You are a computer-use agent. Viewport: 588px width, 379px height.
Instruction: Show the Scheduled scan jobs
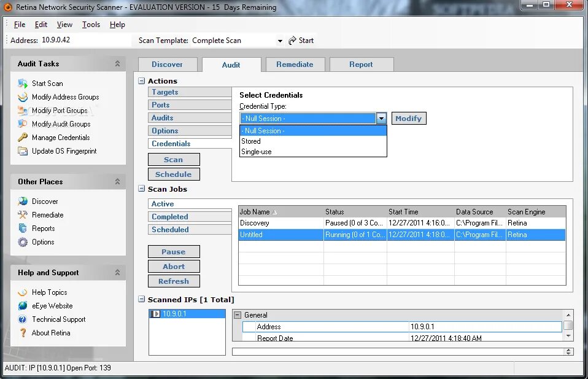tap(190, 229)
